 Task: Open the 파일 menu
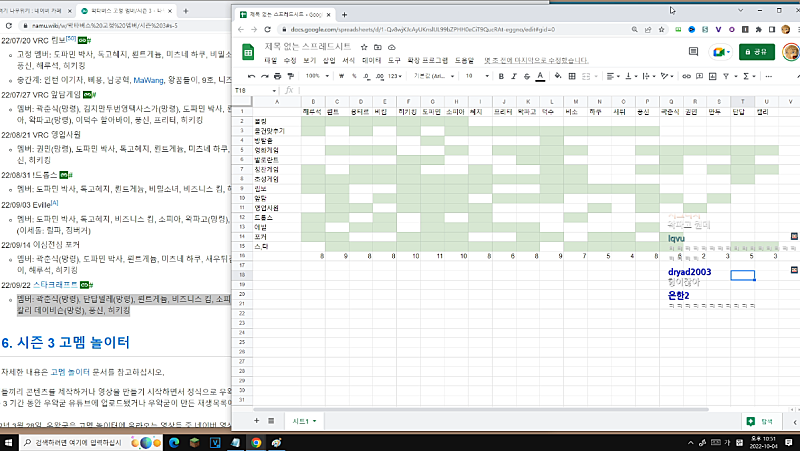point(270,60)
